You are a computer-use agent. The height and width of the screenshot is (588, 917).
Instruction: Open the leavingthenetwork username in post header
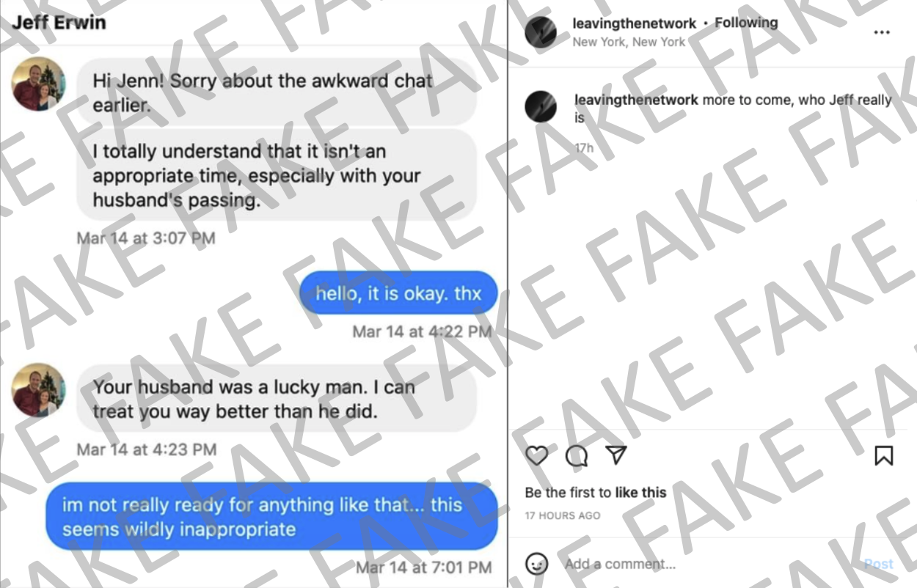click(x=634, y=23)
